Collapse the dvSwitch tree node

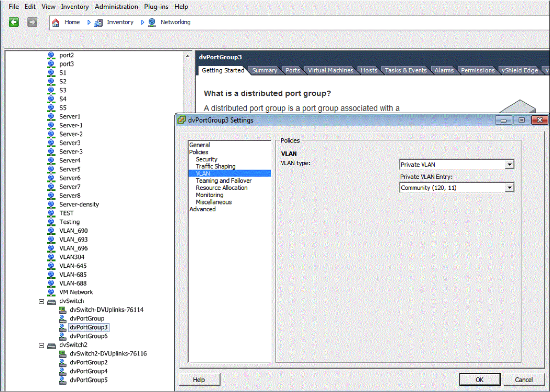tap(41, 301)
